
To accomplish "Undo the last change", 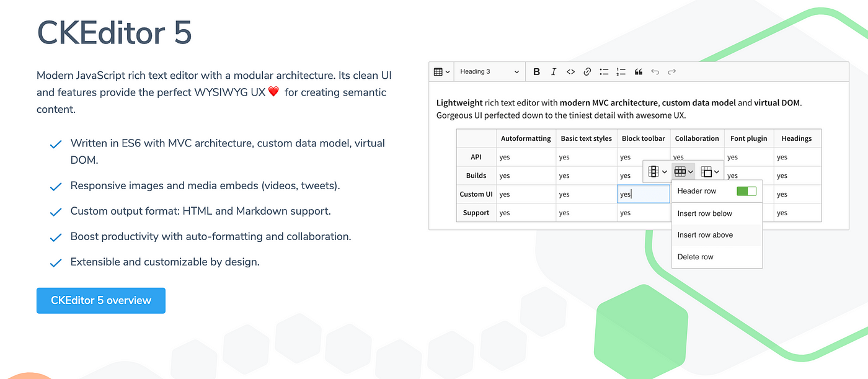I will coord(655,72).
